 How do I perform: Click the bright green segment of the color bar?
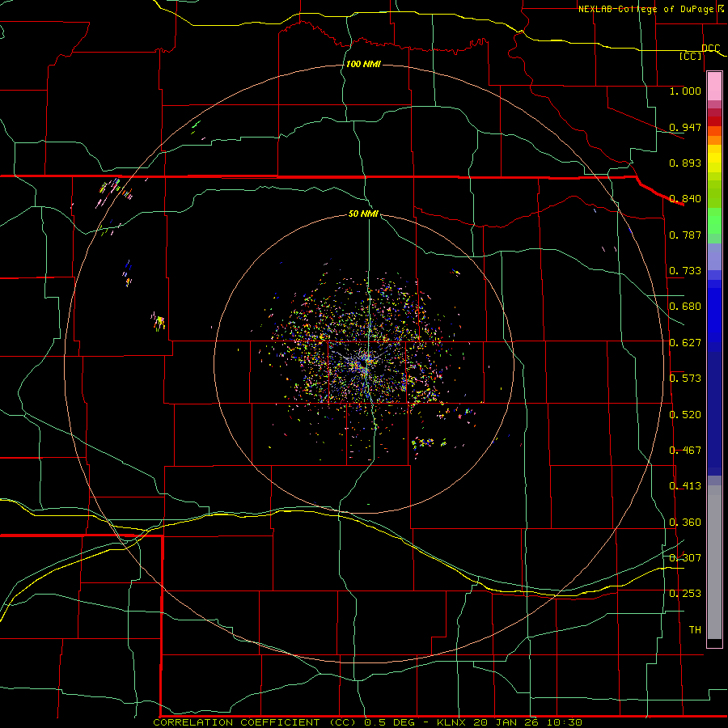coord(714,221)
